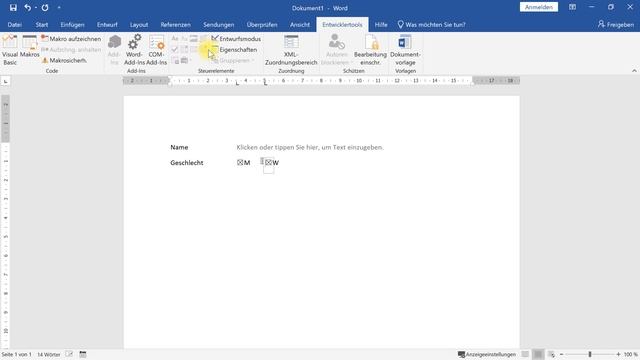Switch to Web Layout view
The image size is (640, 360).
tap(551, 354)
